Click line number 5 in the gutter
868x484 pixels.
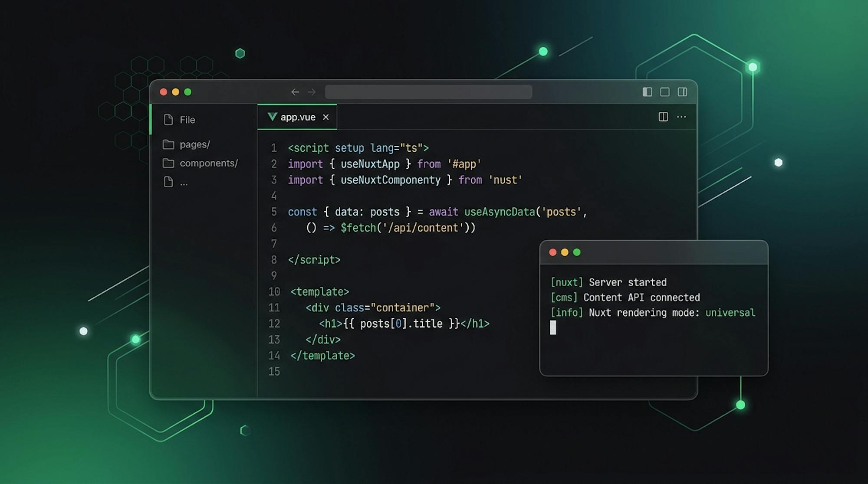click(x=274, y=212)
